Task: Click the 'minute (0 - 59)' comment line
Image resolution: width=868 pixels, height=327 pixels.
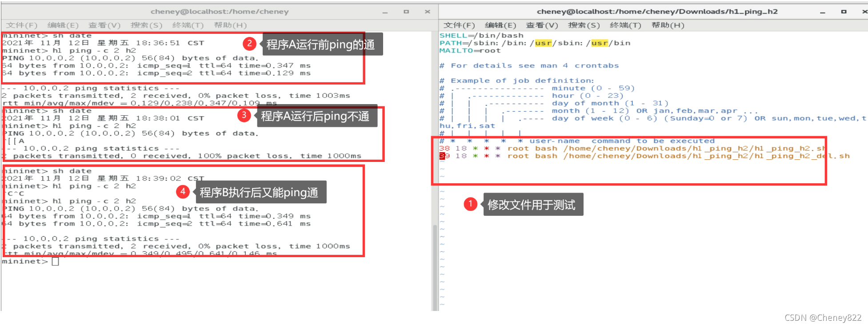Action: tap(537, 89)
